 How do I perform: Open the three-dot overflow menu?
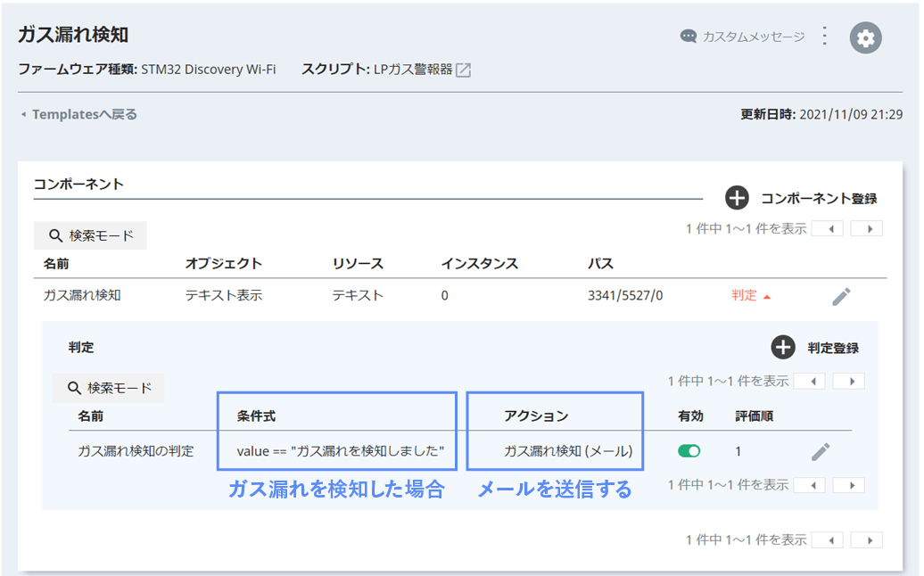tap(824, 36)
